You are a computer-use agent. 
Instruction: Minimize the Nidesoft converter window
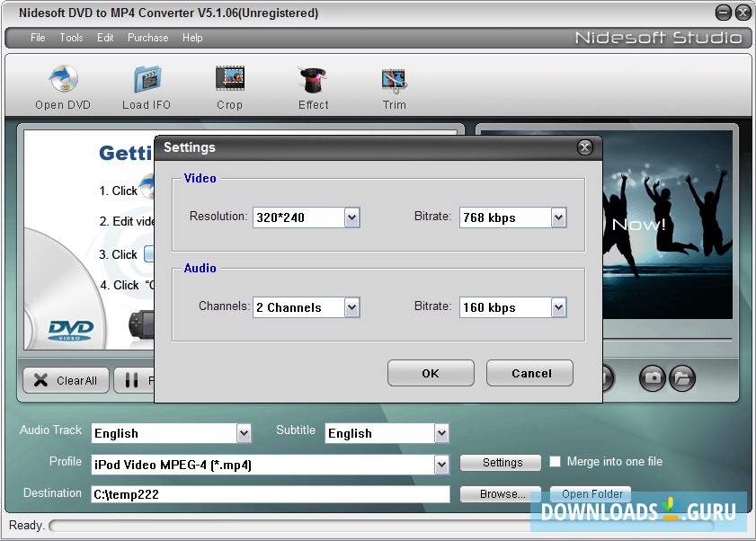724,13
